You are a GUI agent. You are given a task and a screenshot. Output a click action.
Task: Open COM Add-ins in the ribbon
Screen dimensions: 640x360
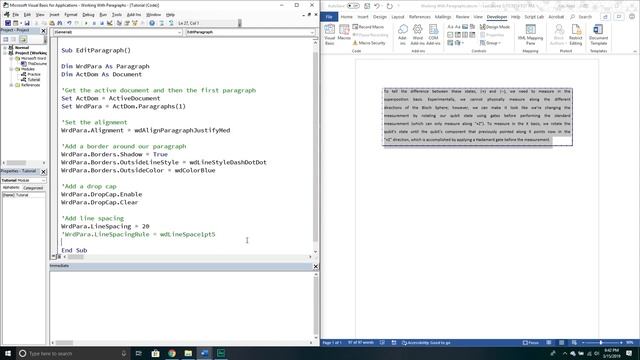click(433, 35)
